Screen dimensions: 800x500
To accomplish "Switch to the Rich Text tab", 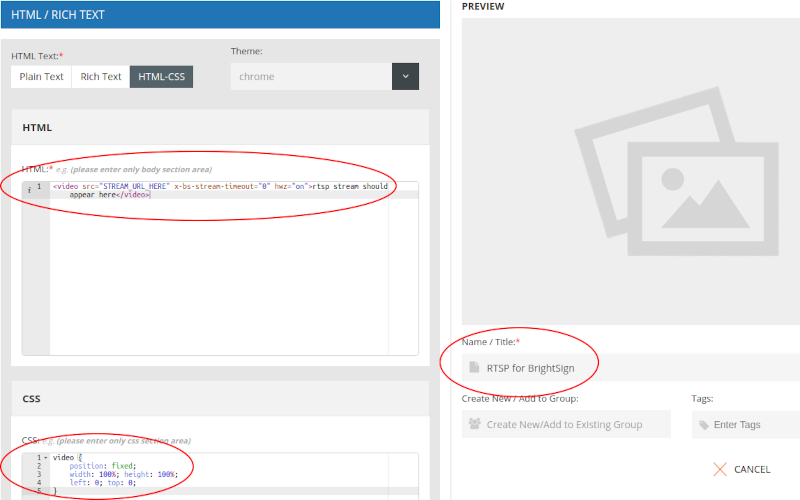I will coord(101,77).
